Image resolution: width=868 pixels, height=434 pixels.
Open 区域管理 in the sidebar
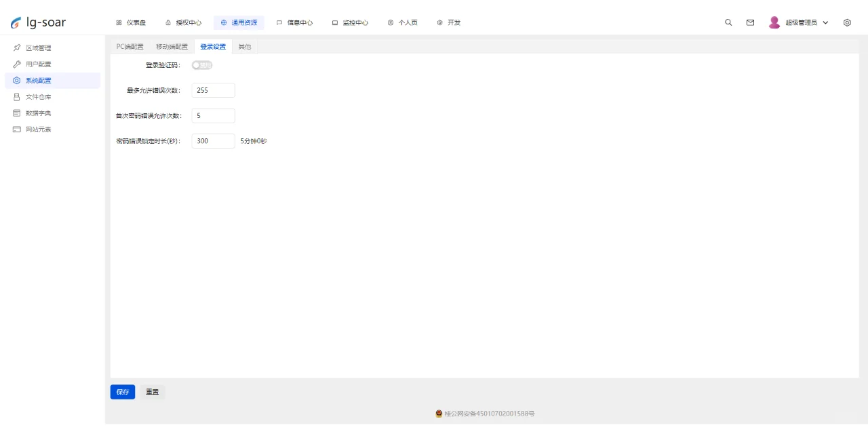53,48
